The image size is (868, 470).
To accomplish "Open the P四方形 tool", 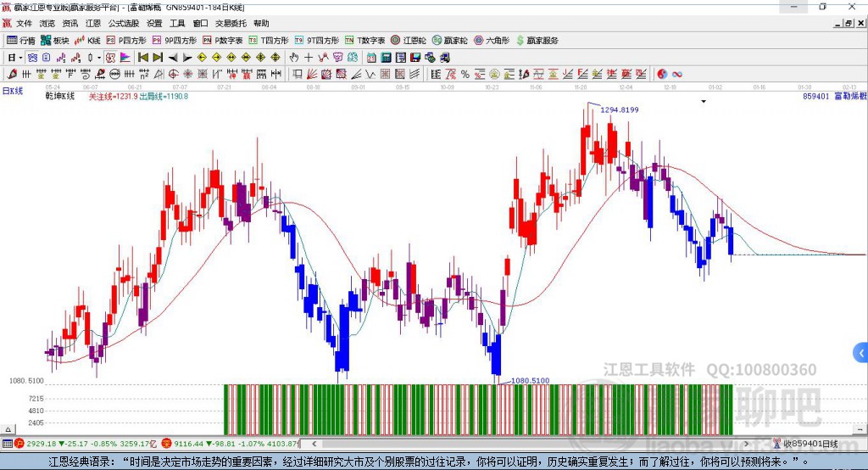I will (x=126, y=41).
